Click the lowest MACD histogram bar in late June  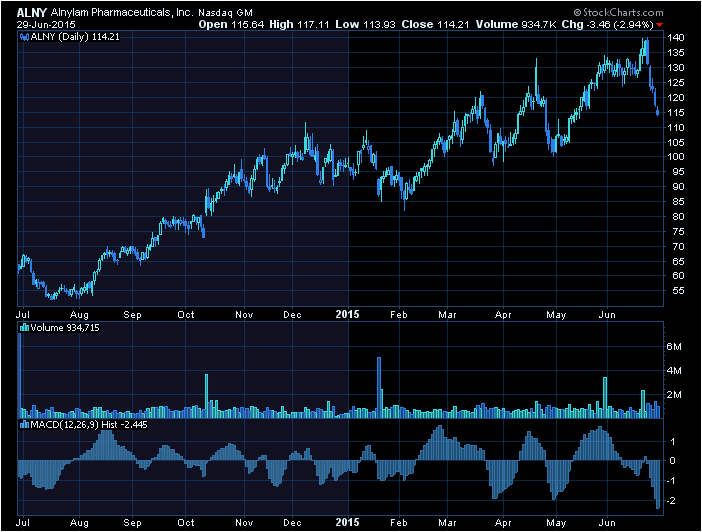pyautogui.click(x=658, y=485)
